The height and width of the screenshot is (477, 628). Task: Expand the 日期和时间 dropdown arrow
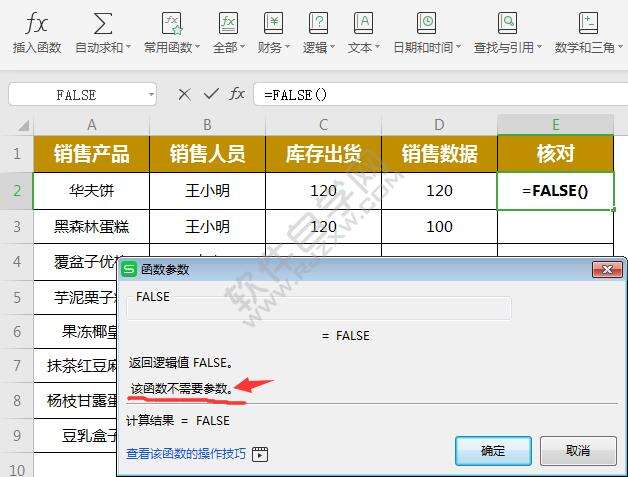coord(459,47)
